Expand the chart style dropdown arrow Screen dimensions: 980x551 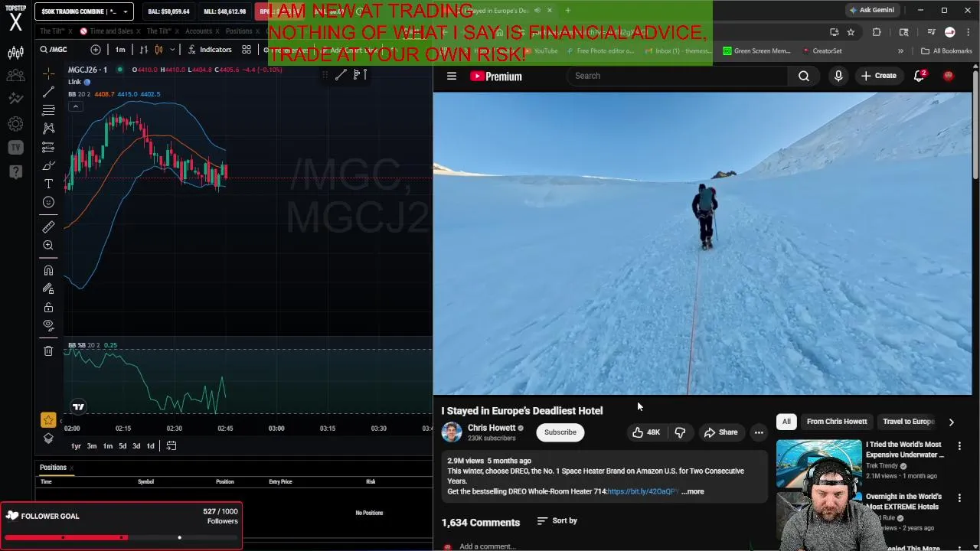(x=172, y=49)
